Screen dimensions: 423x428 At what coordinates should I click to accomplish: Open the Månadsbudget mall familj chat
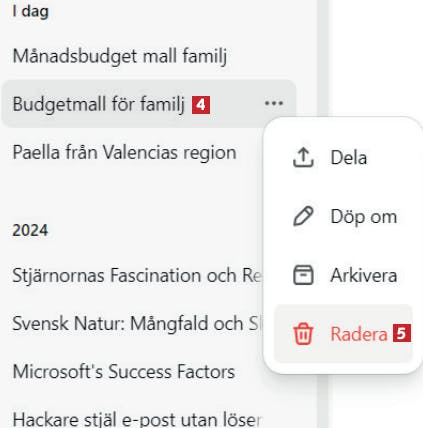coord(120,56)
